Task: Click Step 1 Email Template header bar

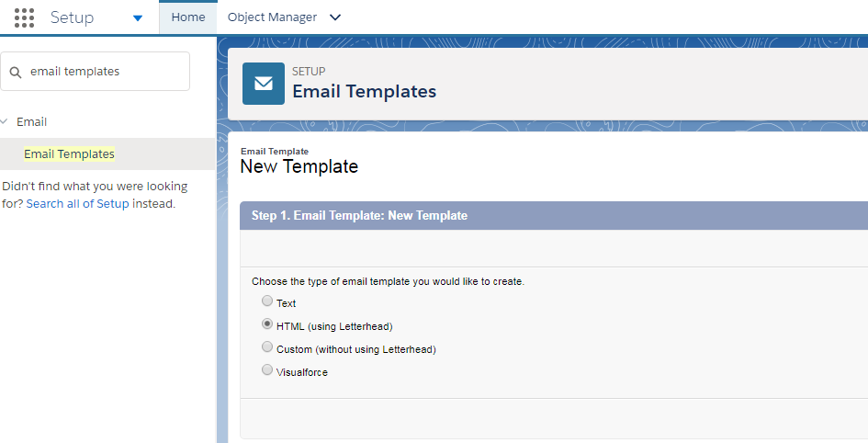Action: pyautogui.click(x=554, y=215)
